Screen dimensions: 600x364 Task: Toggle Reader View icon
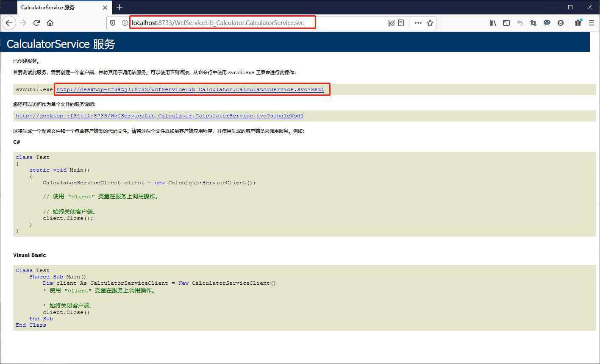[401, 23]
